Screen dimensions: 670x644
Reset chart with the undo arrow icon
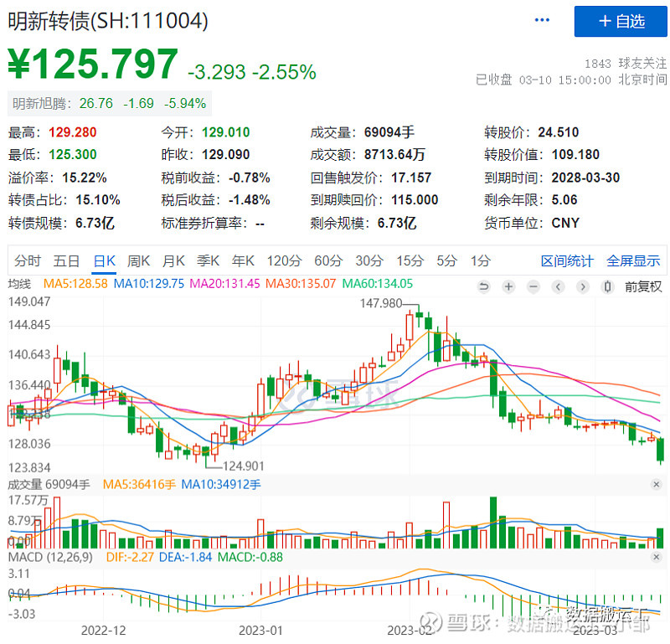[x=484, y=286]
